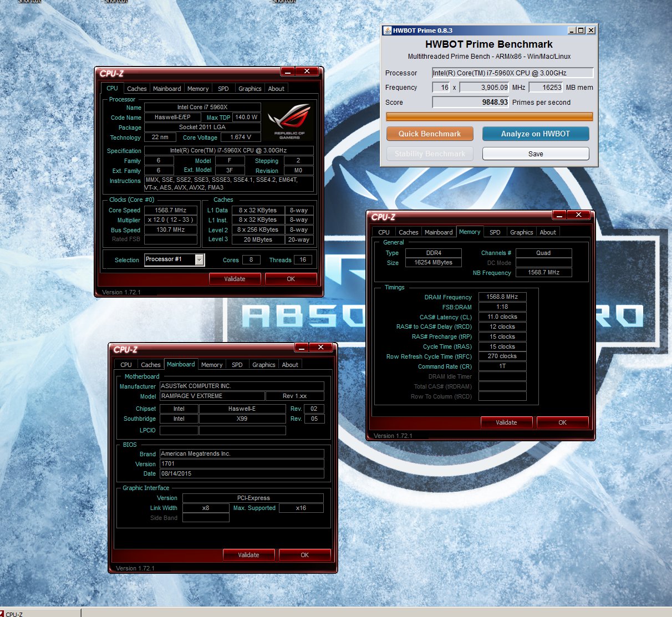Click OK in the CPU-Z Memory window

563,422
